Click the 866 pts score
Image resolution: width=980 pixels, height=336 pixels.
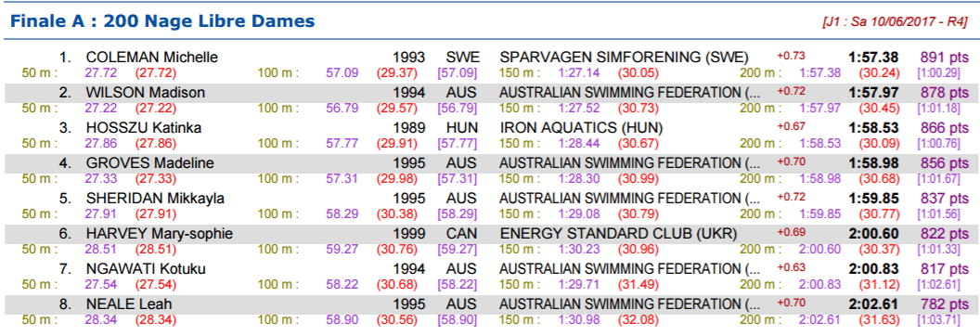click(945, 128)
